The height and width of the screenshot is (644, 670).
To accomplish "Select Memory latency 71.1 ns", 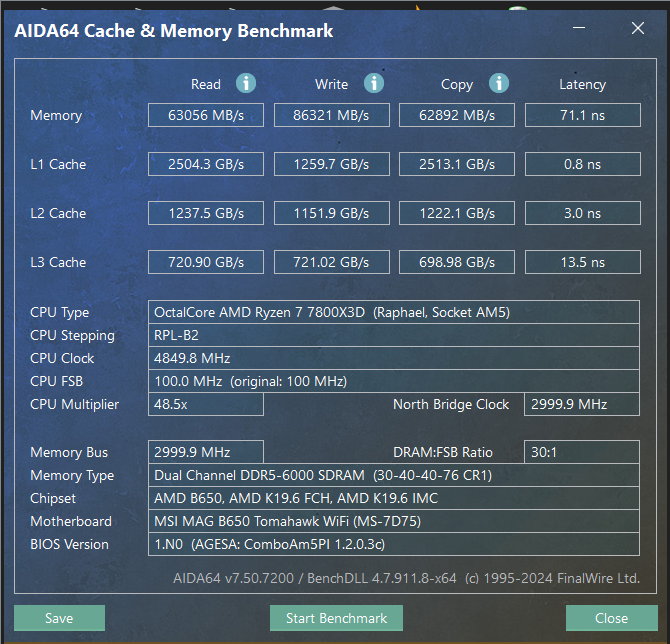I will click(x=583, y=115).
